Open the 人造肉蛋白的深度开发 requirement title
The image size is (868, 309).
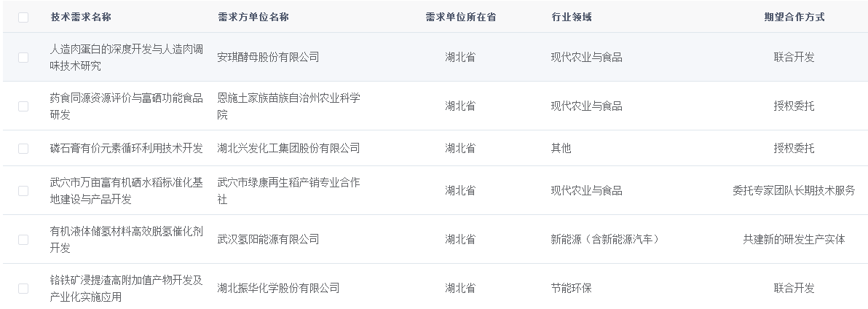(x=126, y=57)
